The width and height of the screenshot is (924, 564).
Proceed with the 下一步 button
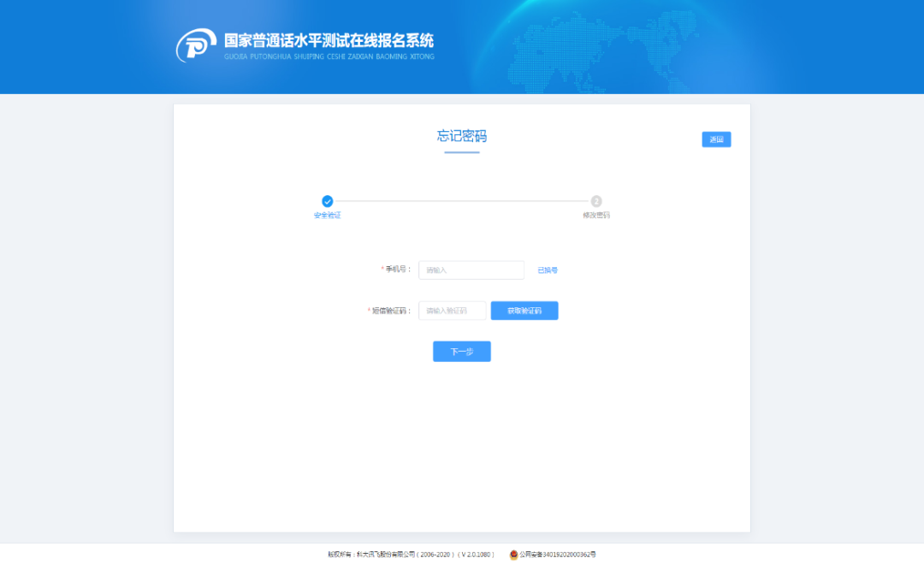462,352
